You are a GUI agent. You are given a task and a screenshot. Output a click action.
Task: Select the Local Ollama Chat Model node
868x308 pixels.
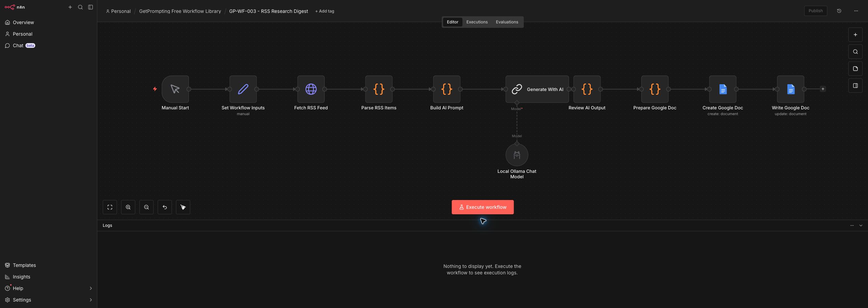point(517,155)
